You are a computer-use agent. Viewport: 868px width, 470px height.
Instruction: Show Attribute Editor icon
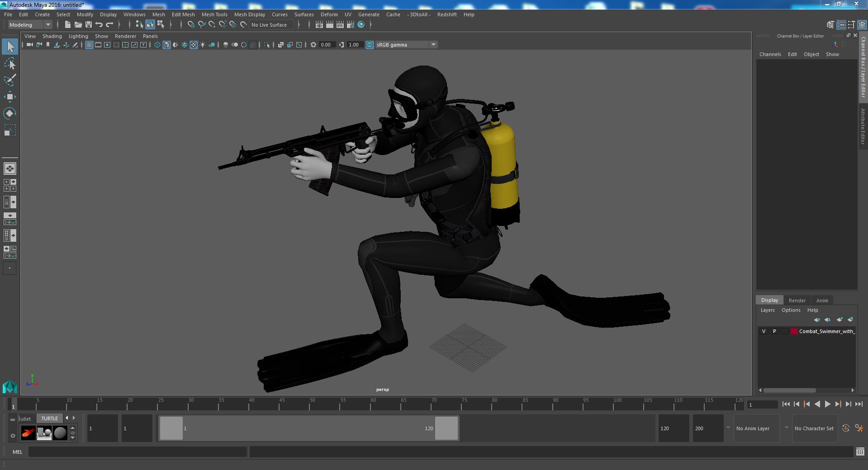(x=841, y=25)
